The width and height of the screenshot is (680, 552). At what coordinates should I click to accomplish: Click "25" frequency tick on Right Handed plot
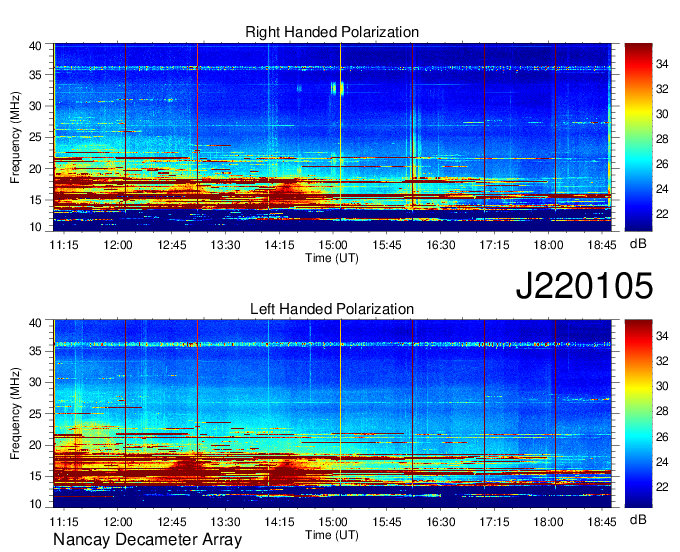coord(36,137)
